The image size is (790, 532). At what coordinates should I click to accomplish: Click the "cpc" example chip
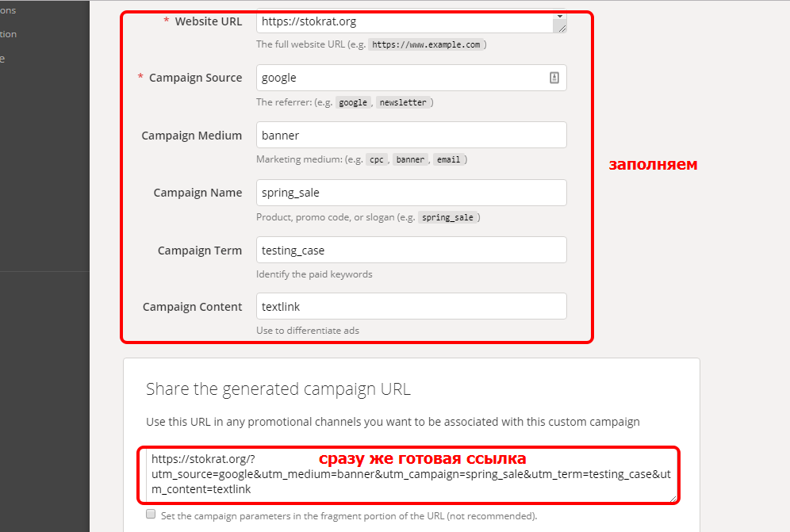[x=377, y=159]
